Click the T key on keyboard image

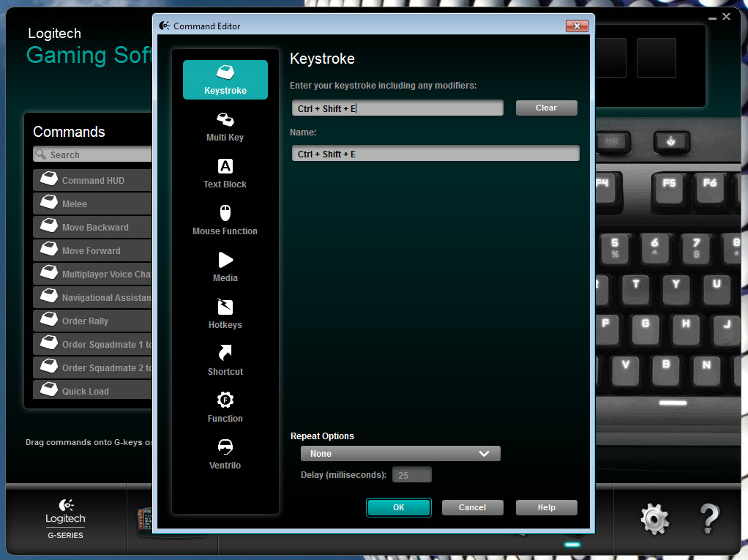[635, 288]
